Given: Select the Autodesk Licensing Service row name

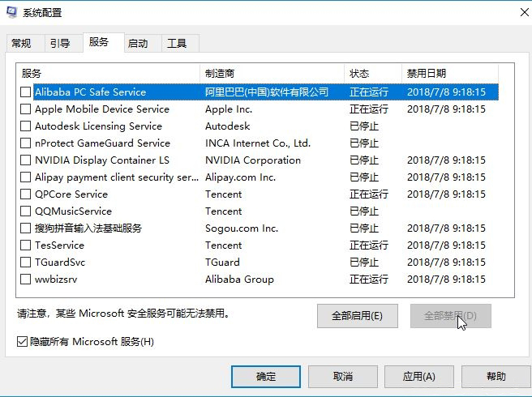Looking at the screenshot, I should [x=98, y=126].
